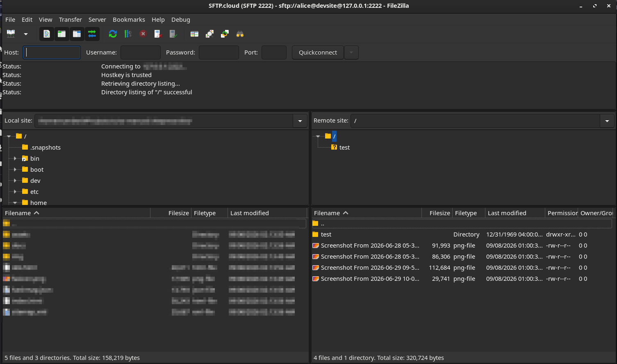This screenshot has width=617, height=364.
Task: Open the Server menu
Action: click(97, 20)
